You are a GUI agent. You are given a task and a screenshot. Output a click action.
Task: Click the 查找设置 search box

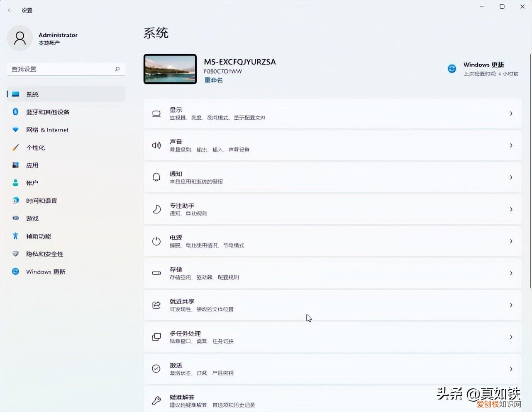tap(61, 69)
